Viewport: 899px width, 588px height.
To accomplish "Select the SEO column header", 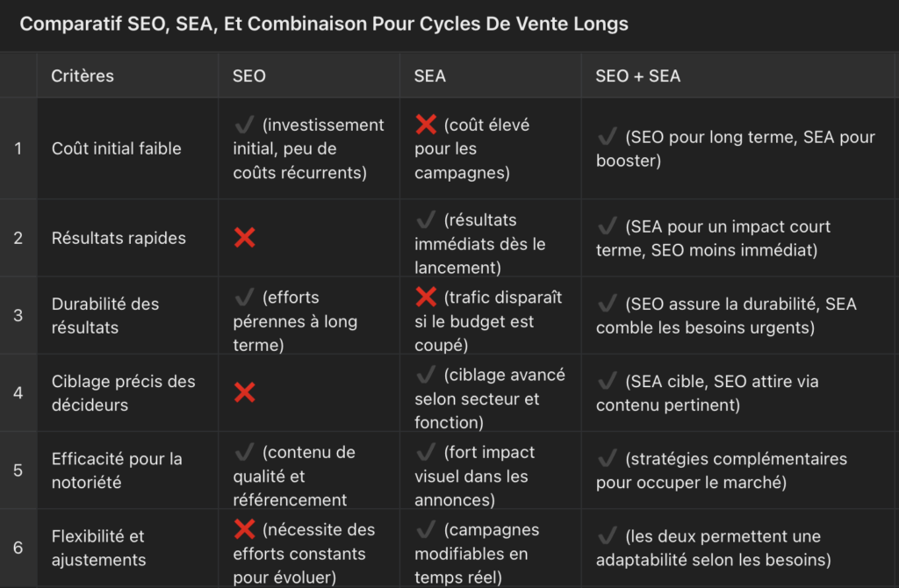I will 249,76.
